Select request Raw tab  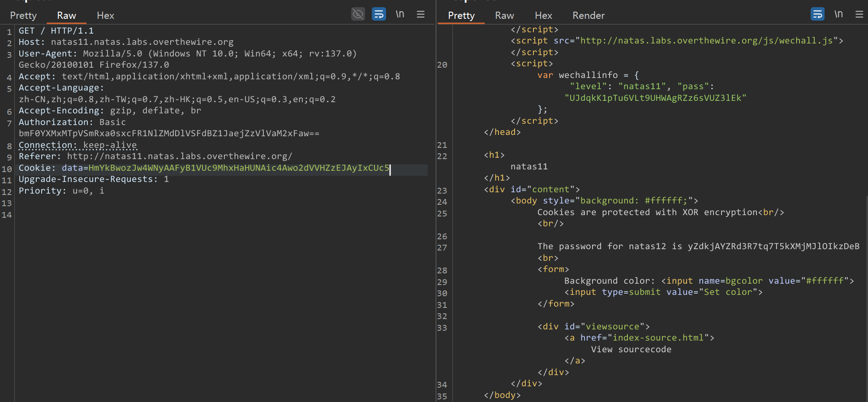click(66, 16)
